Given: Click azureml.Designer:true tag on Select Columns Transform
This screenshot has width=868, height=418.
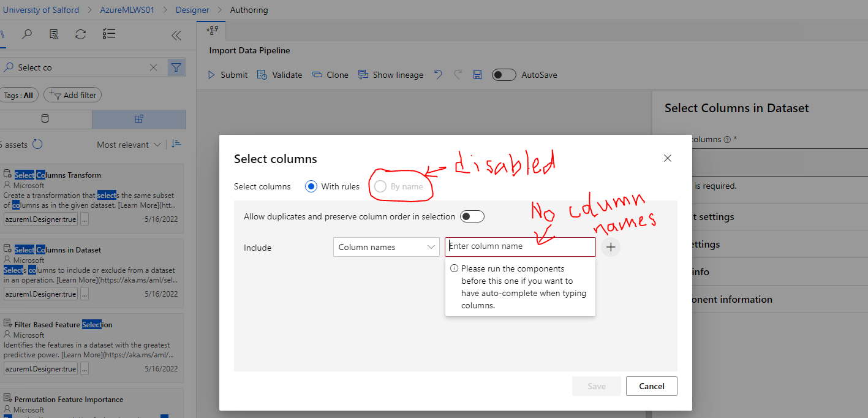Looking at the screenshot, I should click(40, 219).
